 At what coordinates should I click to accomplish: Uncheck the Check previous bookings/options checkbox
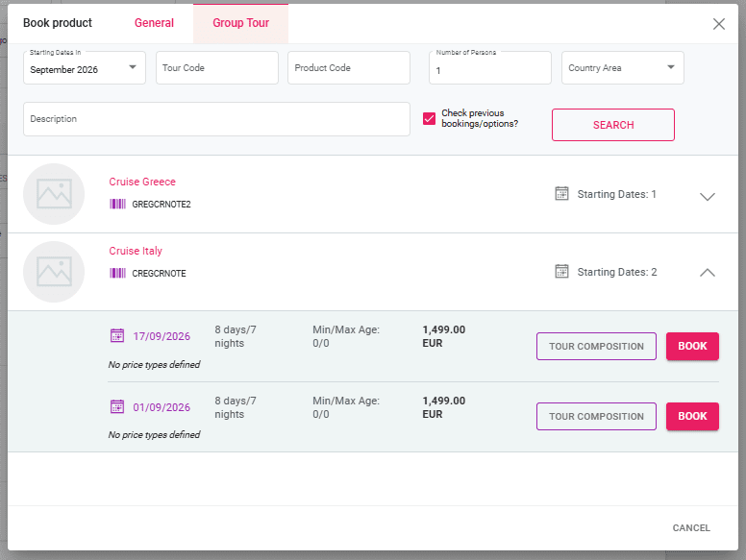[x=430, y=119]
